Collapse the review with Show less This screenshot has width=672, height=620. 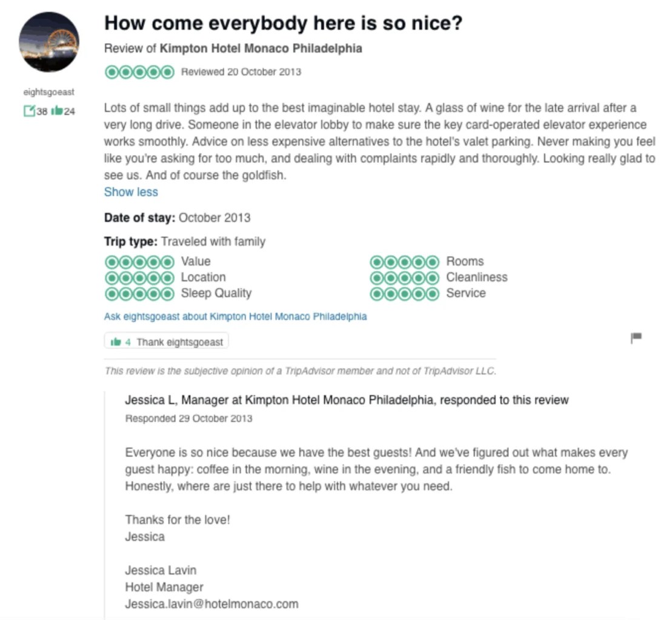click(130, 192)
